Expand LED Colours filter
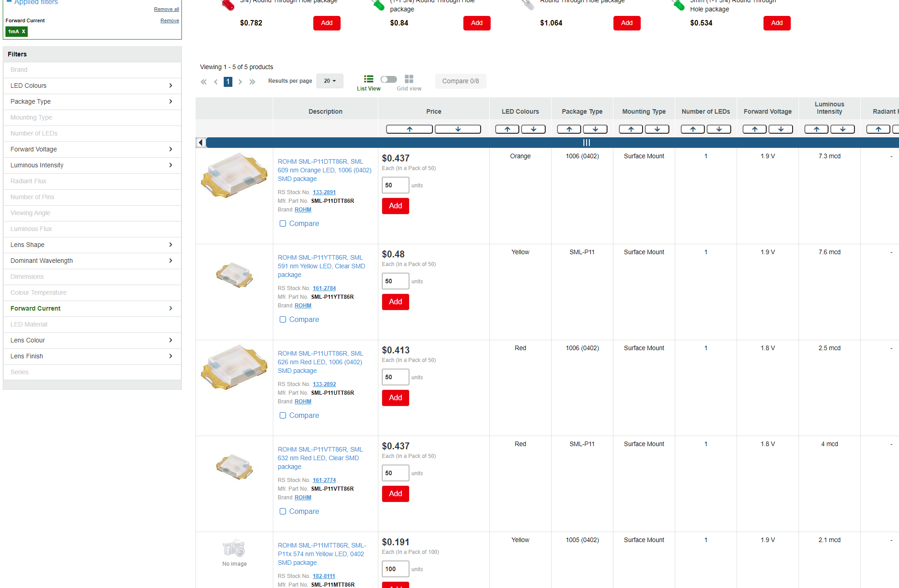Image resolution: width=899 pixels, height=588 pixels. point(92,85)
